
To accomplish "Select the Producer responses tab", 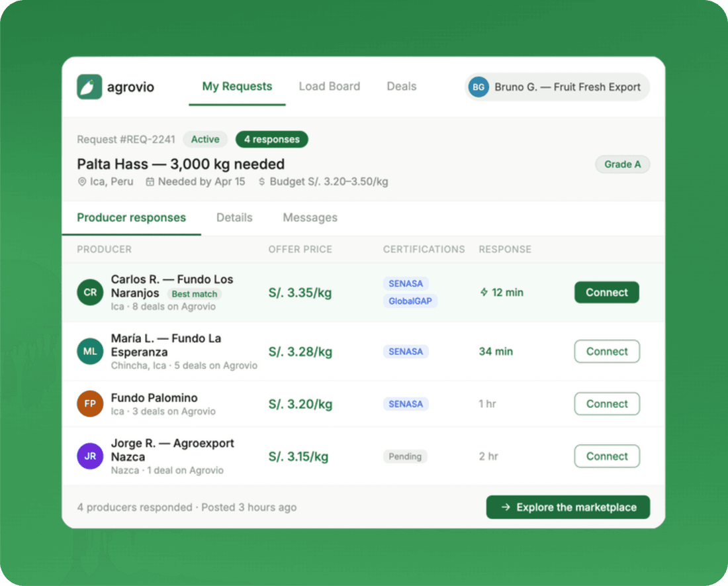I will 132,218.
